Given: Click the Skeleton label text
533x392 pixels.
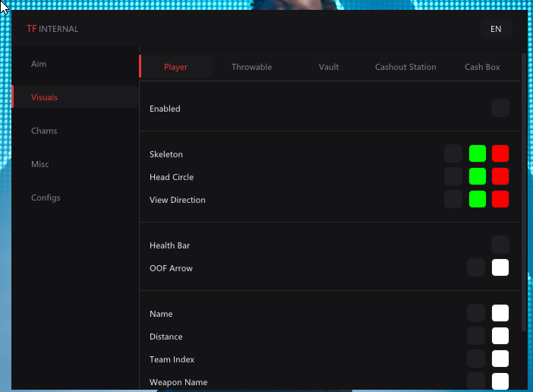Looking at the screenshot, I should coord(166,154).
